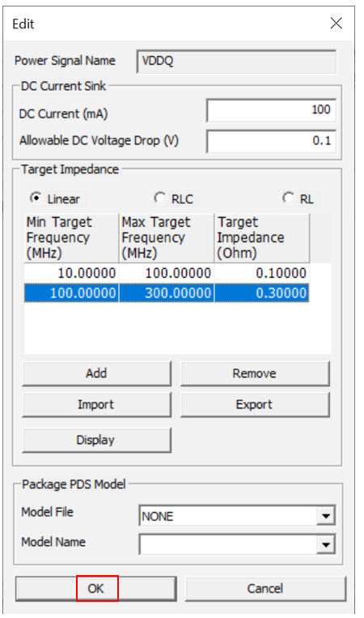This screenshot has height=618, width=364.
Task: Click the Display button
Action: point(96,440)
